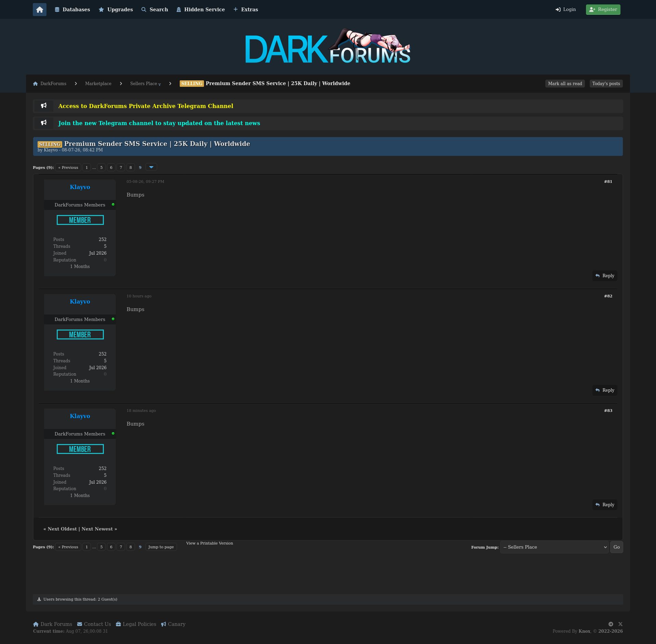The height and width of the screenshot is (644, 656).
Task: Open the Forum Jump Sellers Place dropdown
Action: click(x=554, y=547)
